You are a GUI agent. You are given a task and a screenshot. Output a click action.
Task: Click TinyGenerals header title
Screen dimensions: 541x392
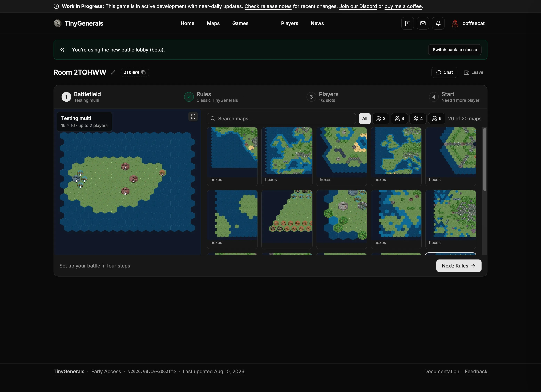[x=84, y=23]
